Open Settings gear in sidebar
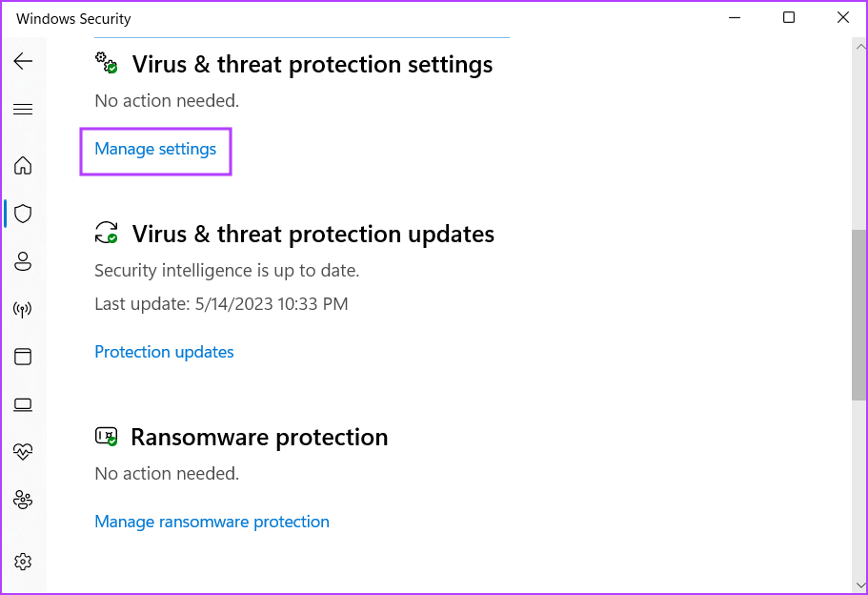 pos(23,561)
